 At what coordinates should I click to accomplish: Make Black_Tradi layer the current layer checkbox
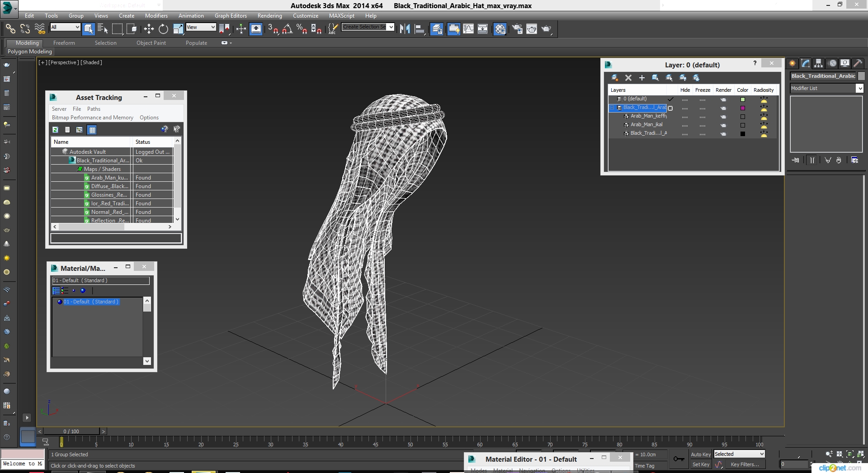[x=670, y=108]
